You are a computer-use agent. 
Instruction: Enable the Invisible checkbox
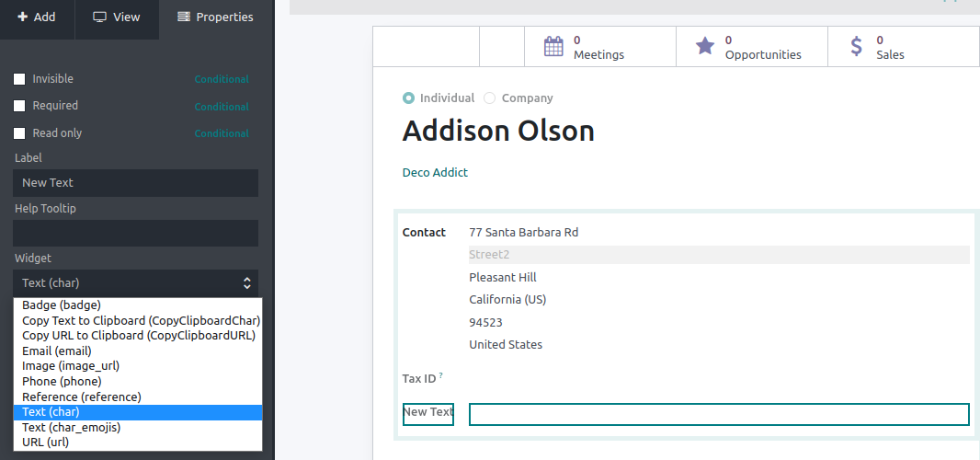point(19,79)
